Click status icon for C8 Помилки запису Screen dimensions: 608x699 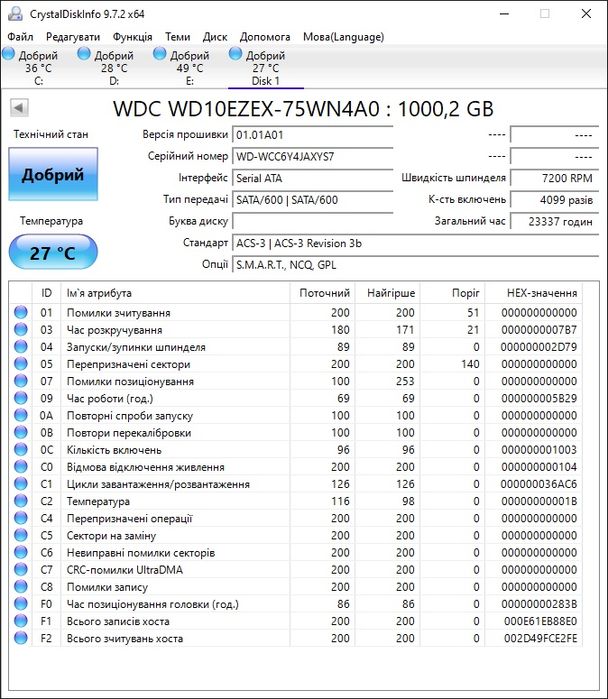(21, 586)
